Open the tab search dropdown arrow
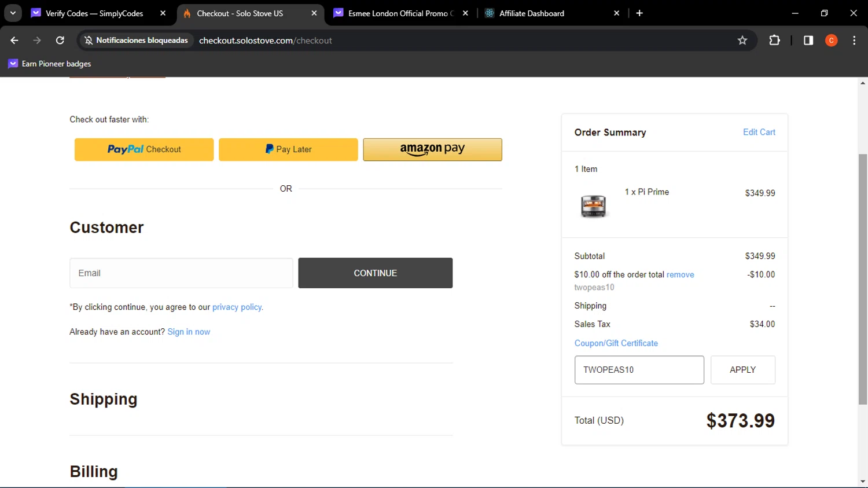 click(13, 13)
